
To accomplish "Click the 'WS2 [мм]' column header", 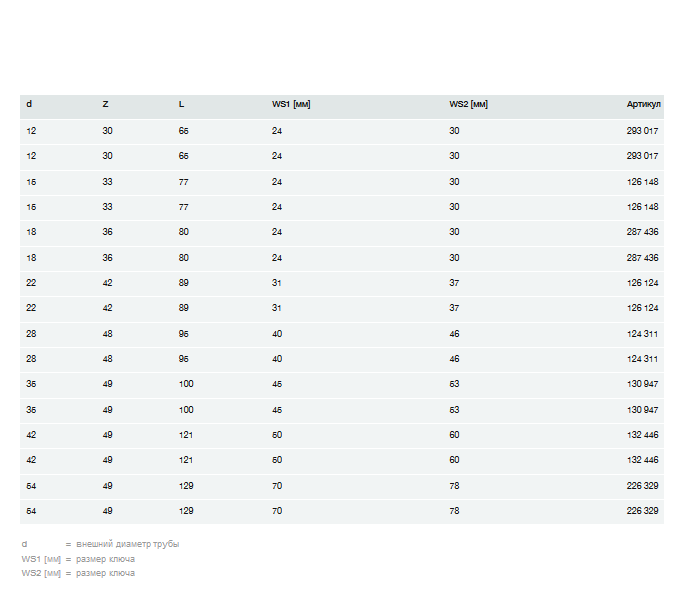I will (468, 105).
